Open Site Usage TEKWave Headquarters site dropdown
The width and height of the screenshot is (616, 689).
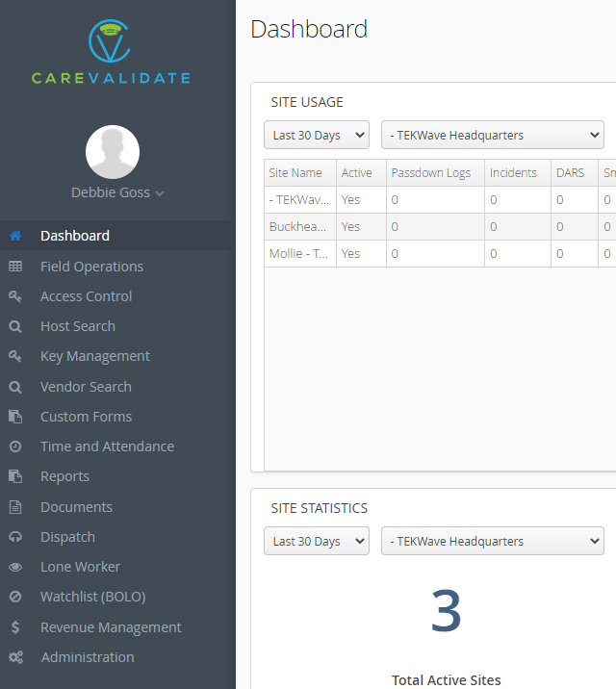(493, 135)
